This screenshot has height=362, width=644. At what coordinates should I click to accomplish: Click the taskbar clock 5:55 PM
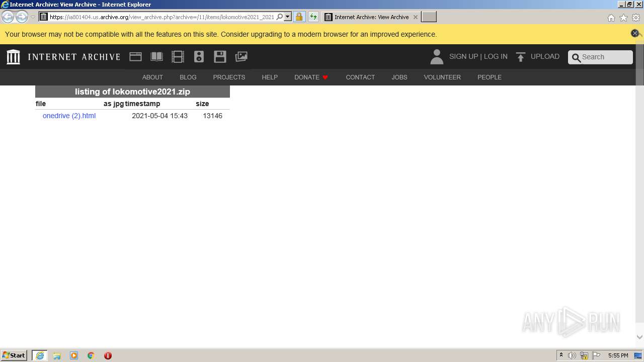tap(618, 355)
